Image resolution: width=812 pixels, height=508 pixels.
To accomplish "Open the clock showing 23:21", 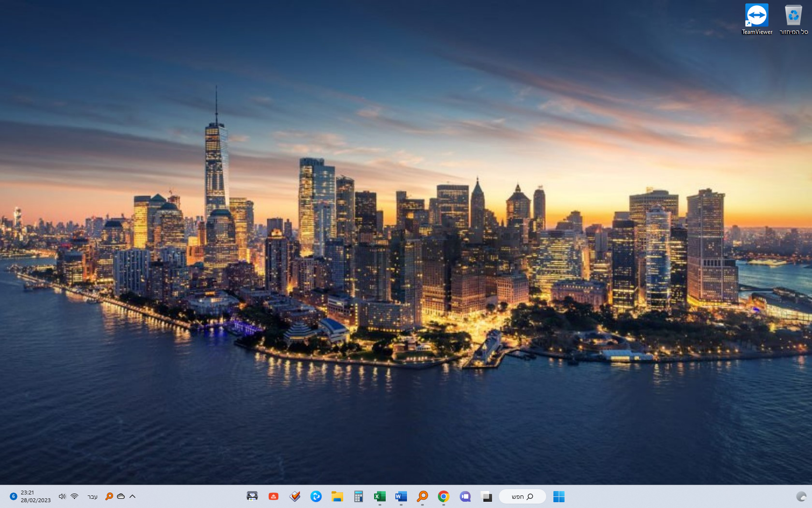I will click(35, 496).
